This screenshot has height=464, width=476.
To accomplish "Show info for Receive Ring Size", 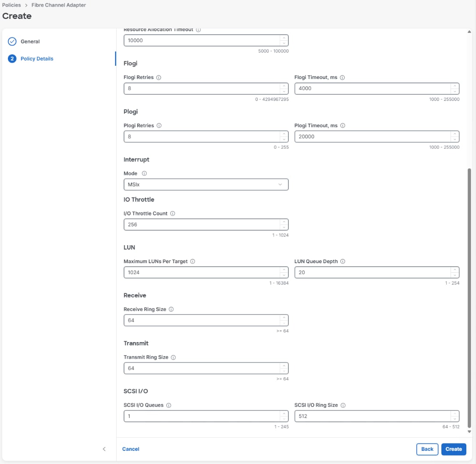I will (171, 310).
